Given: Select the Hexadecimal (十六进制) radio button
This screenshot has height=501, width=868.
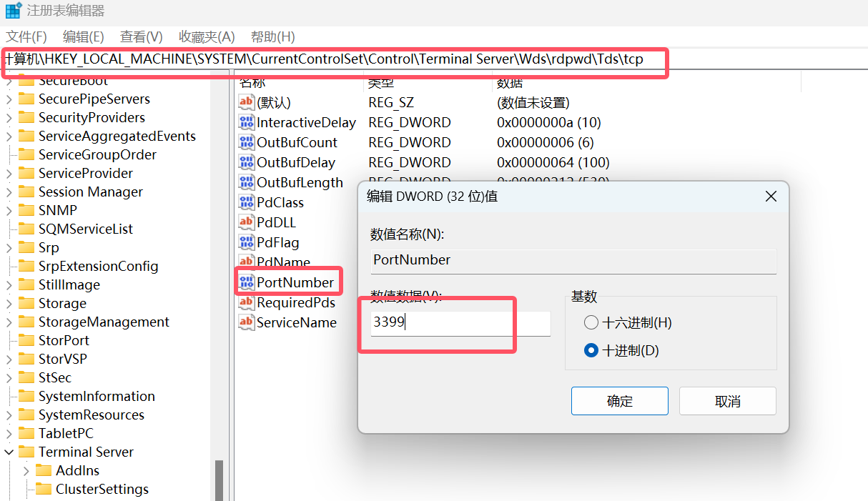Looking at the screenshot, I should (591, 323).
